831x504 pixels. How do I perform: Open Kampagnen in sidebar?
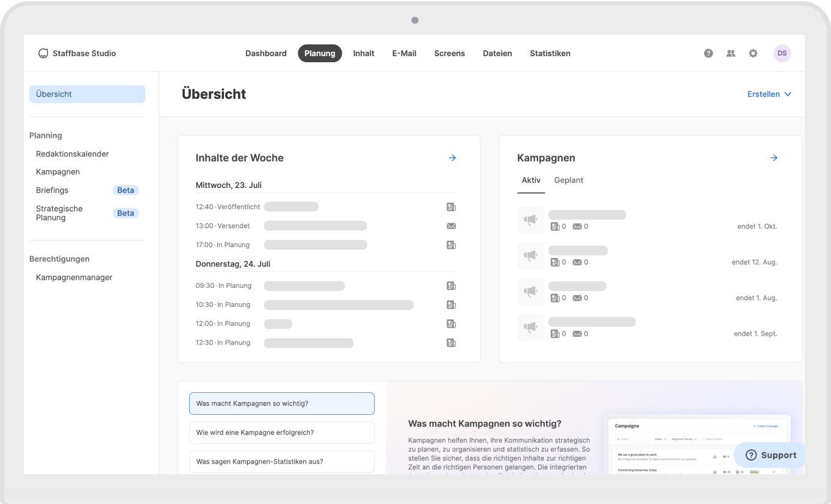click(58, 172)
